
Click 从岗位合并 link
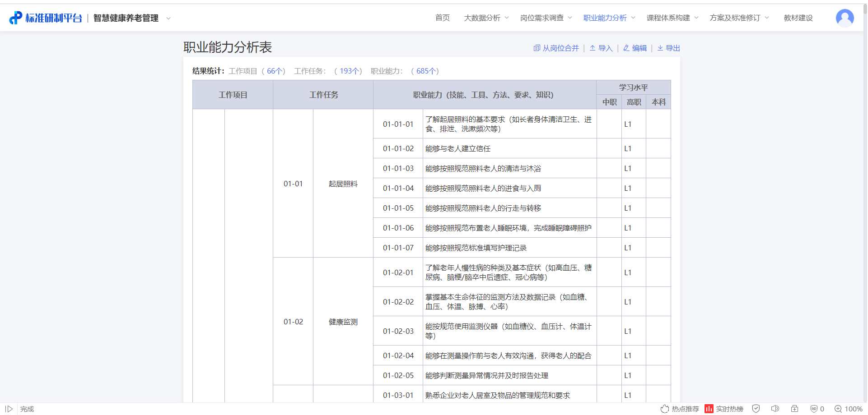pyautogui.click(x=556, y=48)
